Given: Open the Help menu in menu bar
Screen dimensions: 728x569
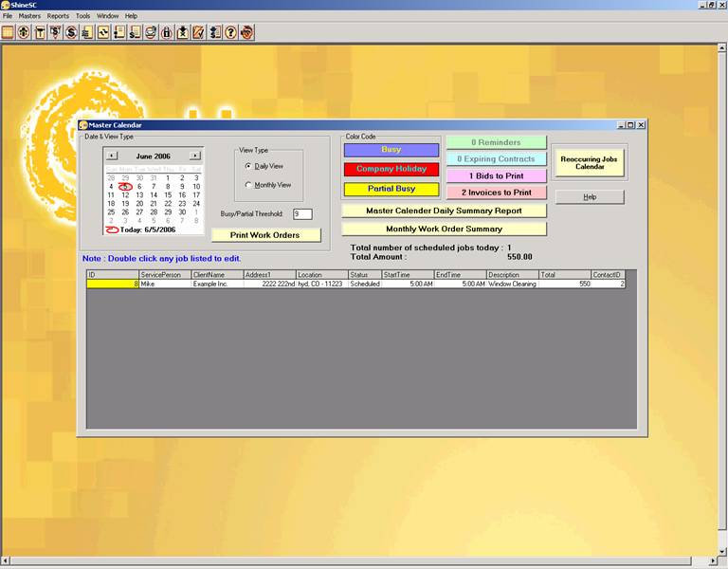Looking at the screenshot, I should pos(131,16).
